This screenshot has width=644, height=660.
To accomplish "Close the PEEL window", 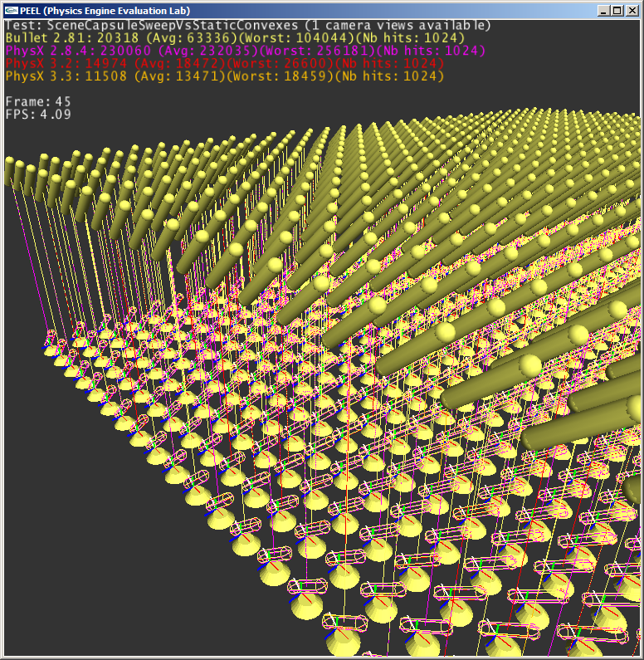I will (x=632, y=11).
